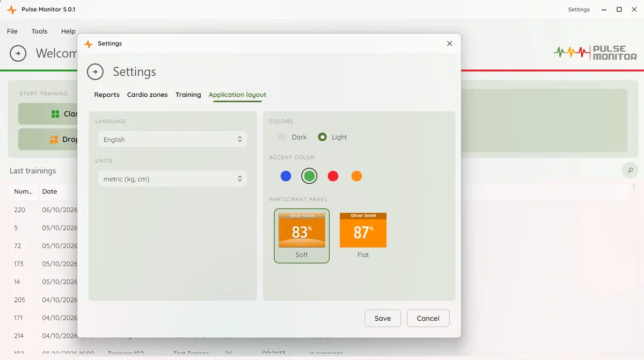Choose the orange accent color
Viewport: 644px width, 360px height.
click(357, 176)
